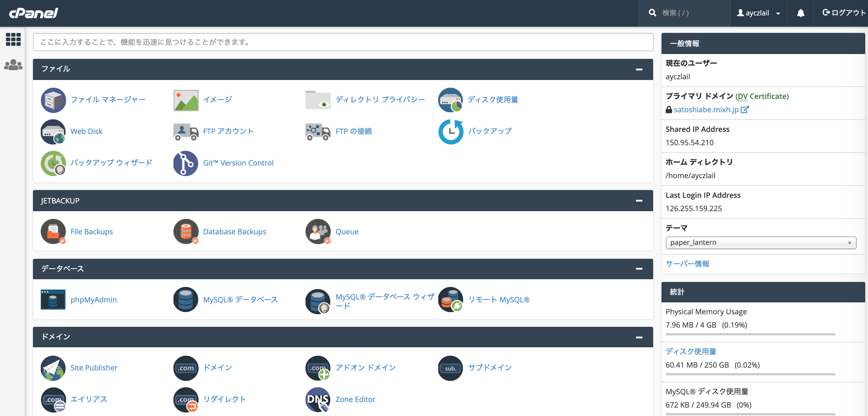
Task: Click the Shared IP 150.95.54.210 text
Action: (690, 142)
